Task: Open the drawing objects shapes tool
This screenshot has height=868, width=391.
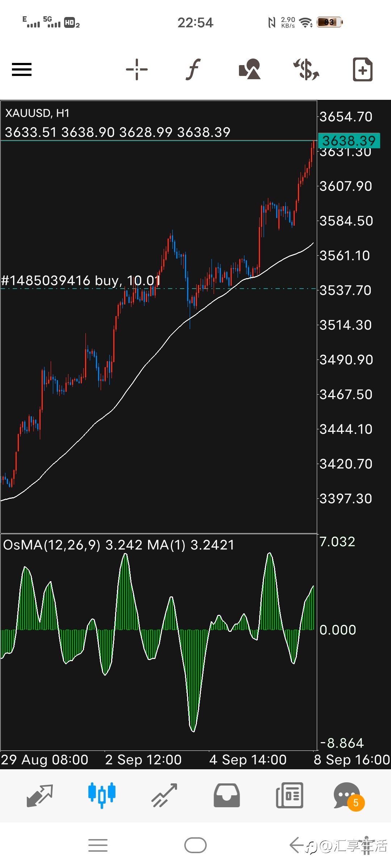Action: pos(249,69)
